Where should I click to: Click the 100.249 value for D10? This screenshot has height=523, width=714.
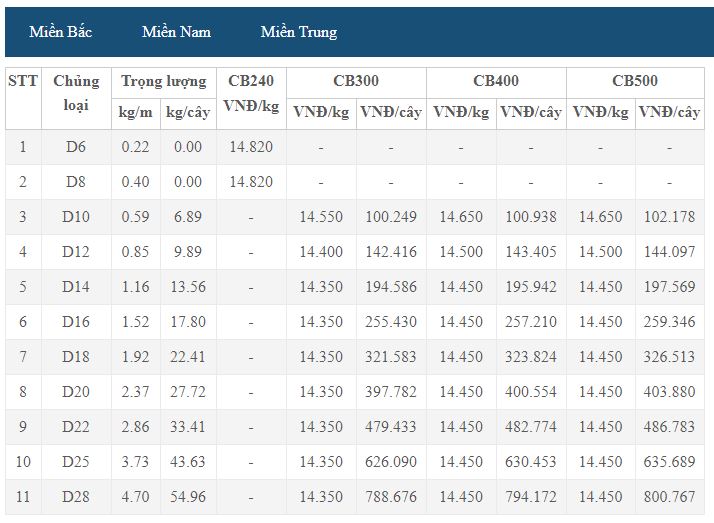coord(391,217)
